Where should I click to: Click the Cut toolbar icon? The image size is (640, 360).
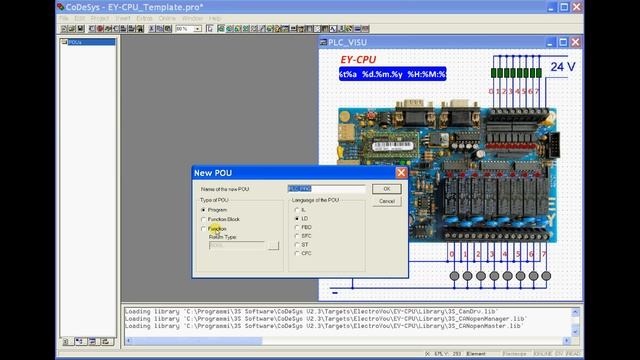click(x=152, y=29)
